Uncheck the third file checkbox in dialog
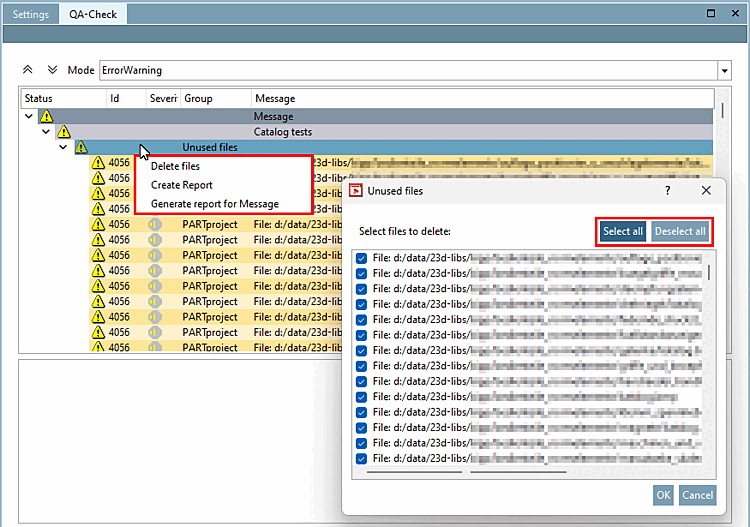The image size is (750, 527). point(362,289)
